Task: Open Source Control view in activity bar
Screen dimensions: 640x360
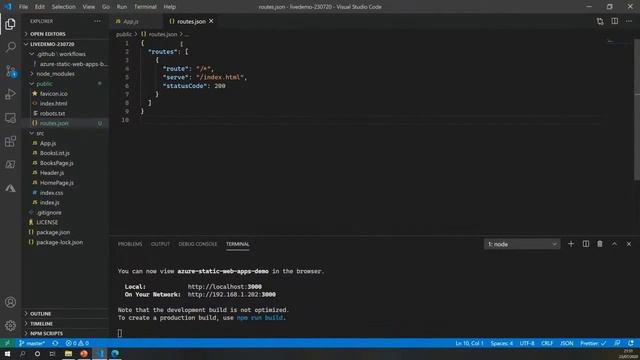Action: pyautogui.click(x=10, y=71)
